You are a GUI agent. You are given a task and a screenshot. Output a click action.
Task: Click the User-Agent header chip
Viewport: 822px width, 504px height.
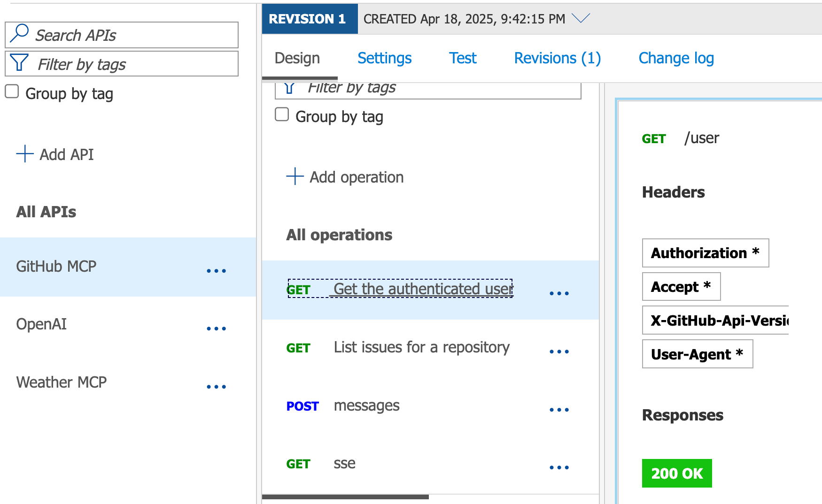point(698,354)
